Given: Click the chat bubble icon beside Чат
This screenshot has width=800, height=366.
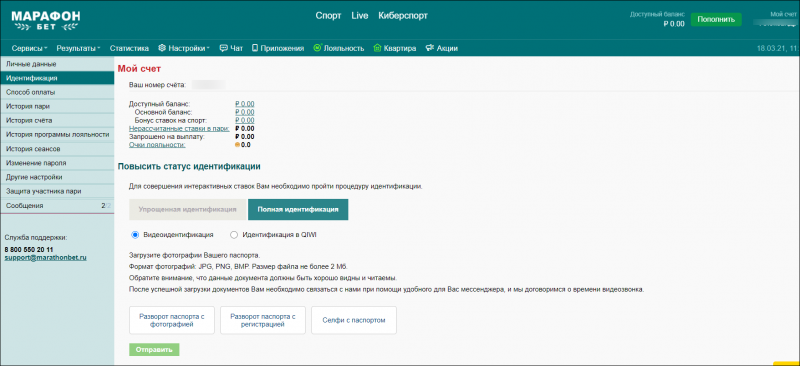Looking at the screenshot, I should tap(223, 48).
